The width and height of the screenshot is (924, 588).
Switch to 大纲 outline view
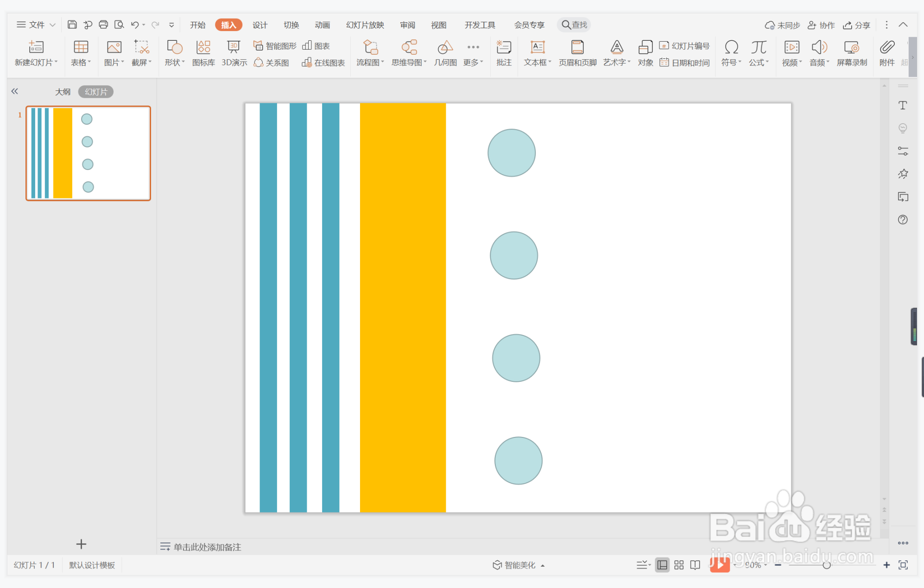[63, 92]
